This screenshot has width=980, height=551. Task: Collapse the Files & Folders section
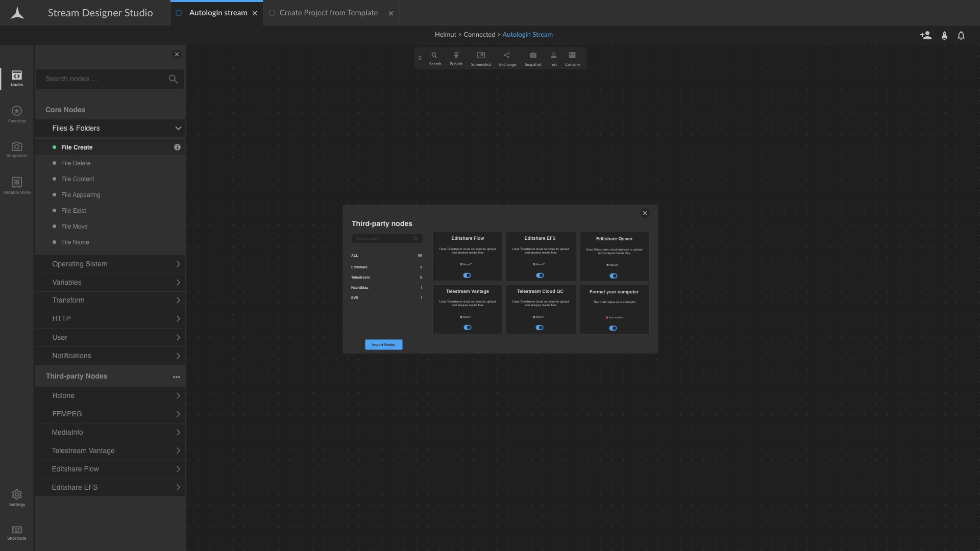[178, 129]
